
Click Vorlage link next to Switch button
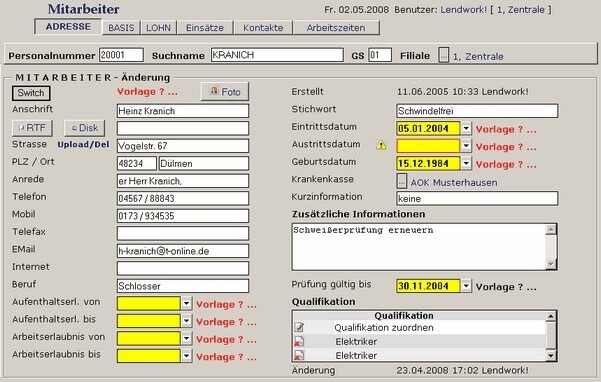(147, 92)
